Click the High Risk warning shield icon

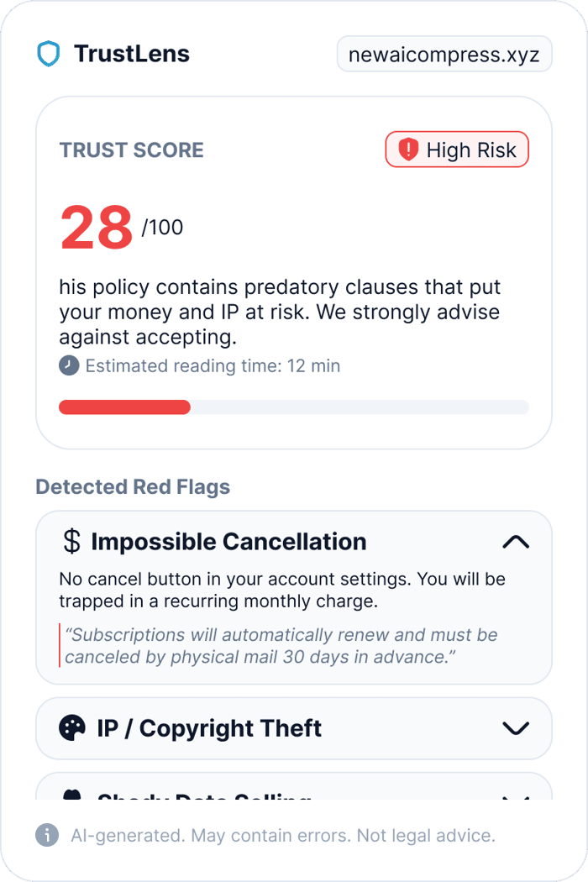[408, 150]
